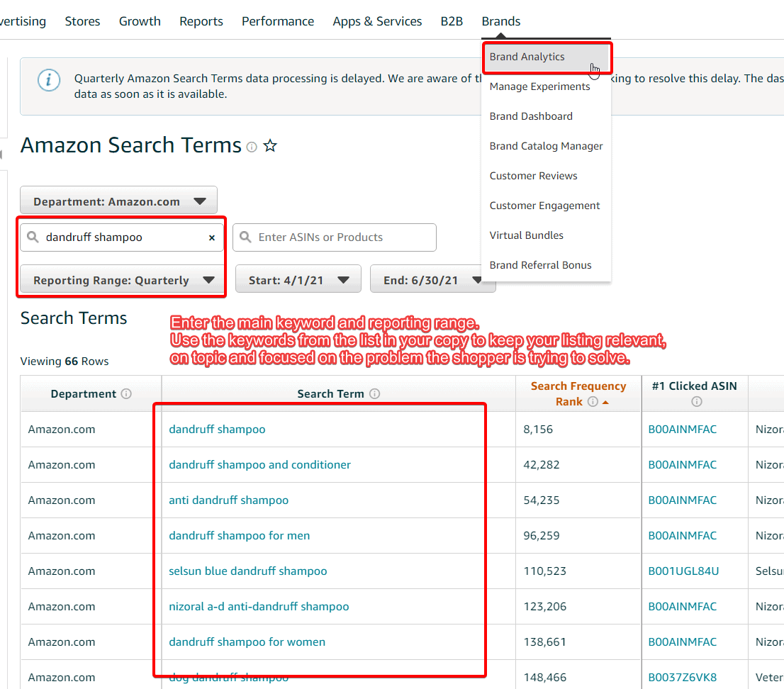Image resolution: width=784 pixels, height=689 pixels.
Task: Open the Reporting Range: Quarterly dropdown
Action: 121,280
